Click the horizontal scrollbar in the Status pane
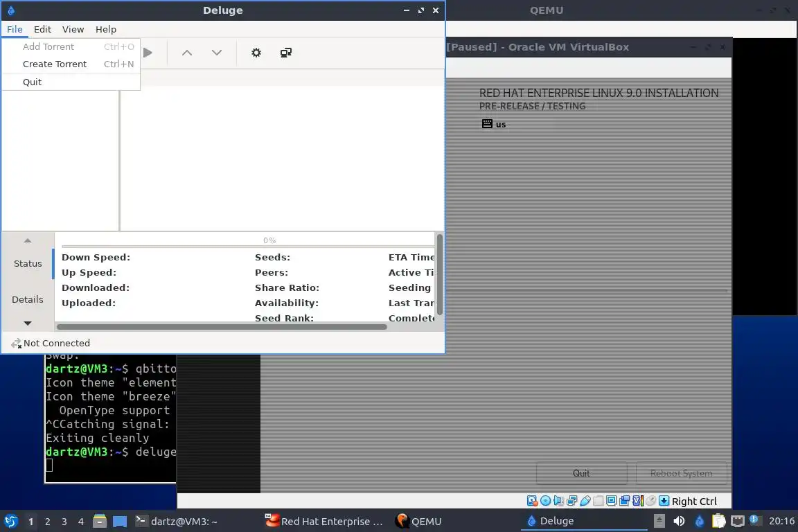This screenshot has height=532, width=798. tap(222, 327)
